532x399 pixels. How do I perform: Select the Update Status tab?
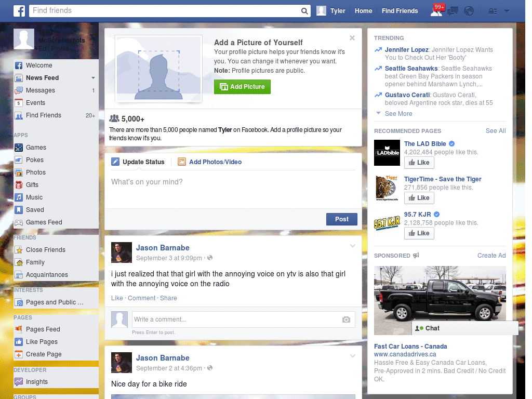(138, 162)
